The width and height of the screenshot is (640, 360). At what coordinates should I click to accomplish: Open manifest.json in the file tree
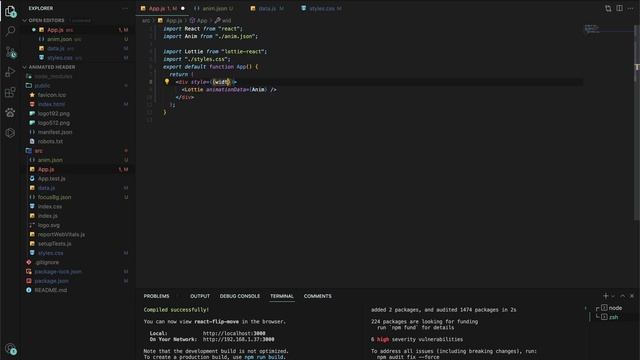(55, 132)
